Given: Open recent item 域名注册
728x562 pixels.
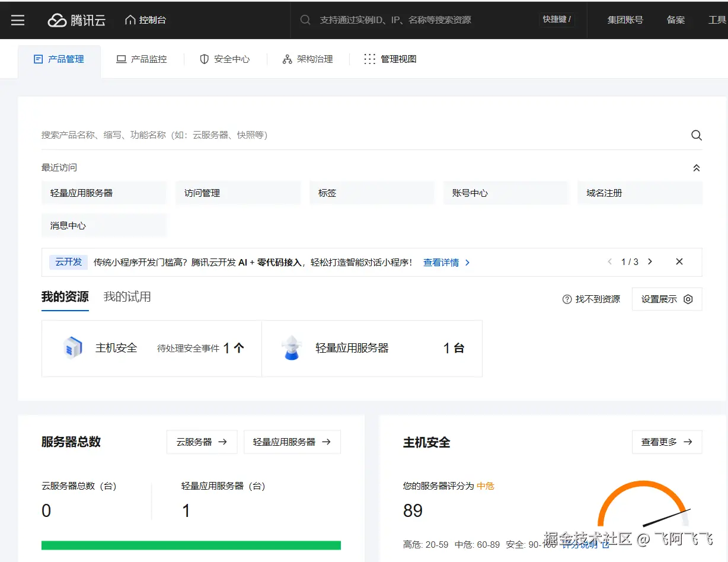Looking at the screenshot, I should coord(640,193).
